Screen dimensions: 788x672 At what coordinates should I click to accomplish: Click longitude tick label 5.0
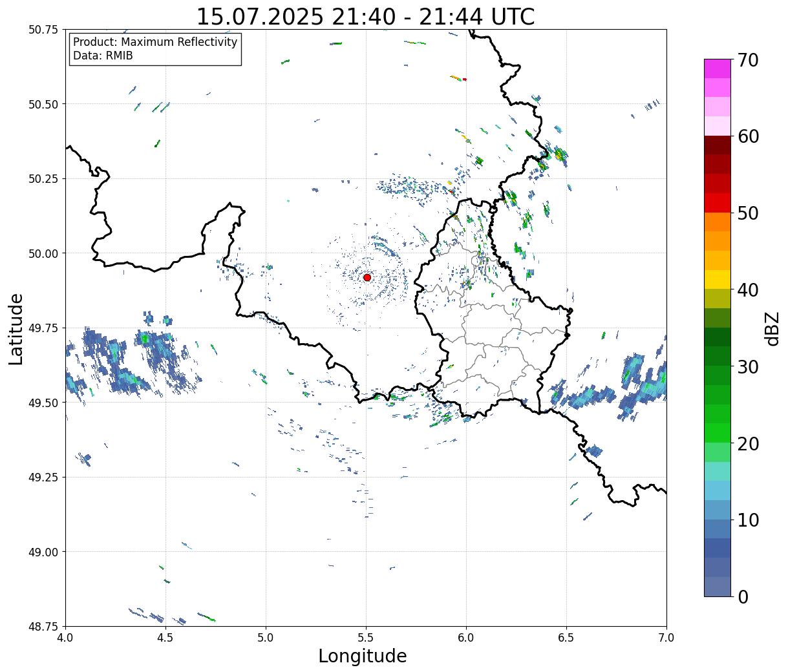click(266, 637)
